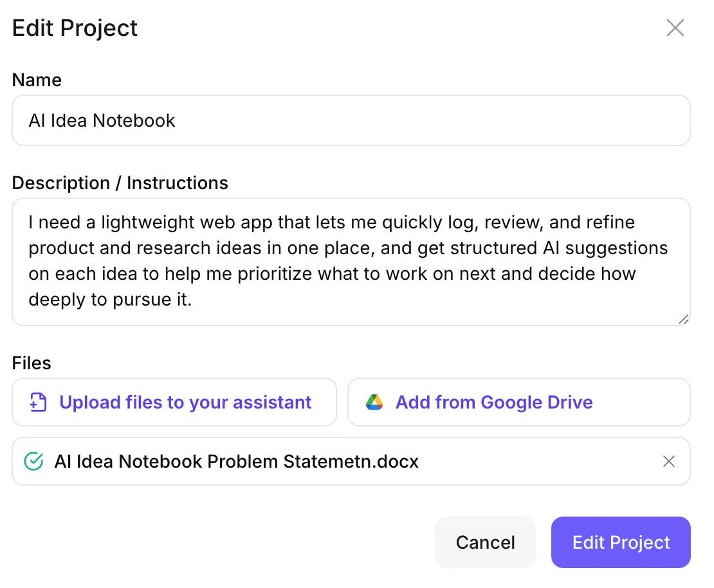Cancel editing the project
The image size is (714, 588).
485,542
